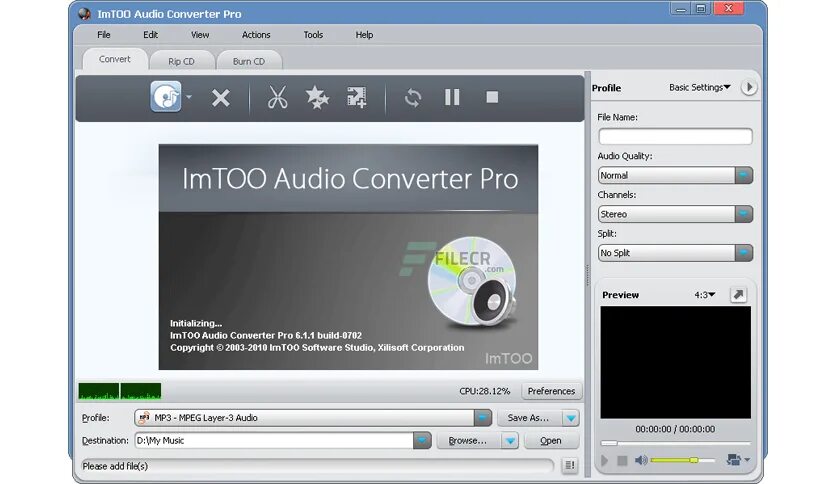
Task: Open the Profile dropdown MP3 - MPEG Layer-3 Audio
Action: (x=313, y=418)
